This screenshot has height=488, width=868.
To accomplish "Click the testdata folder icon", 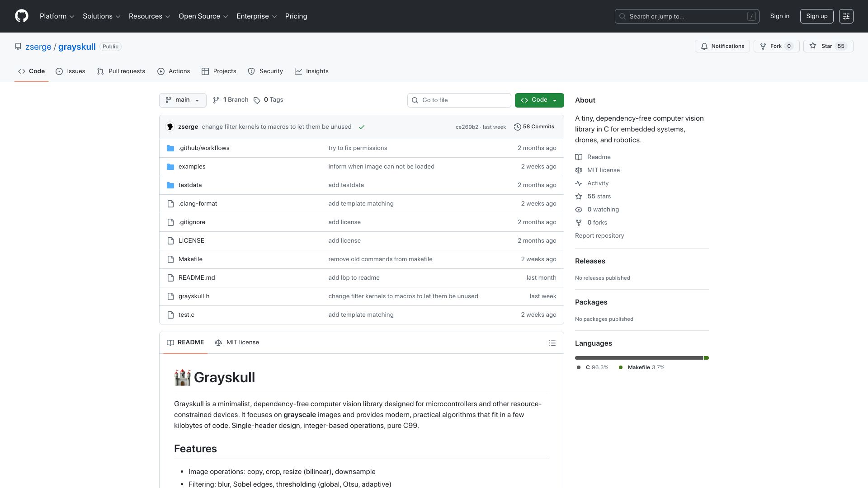I will pos(170,185).
